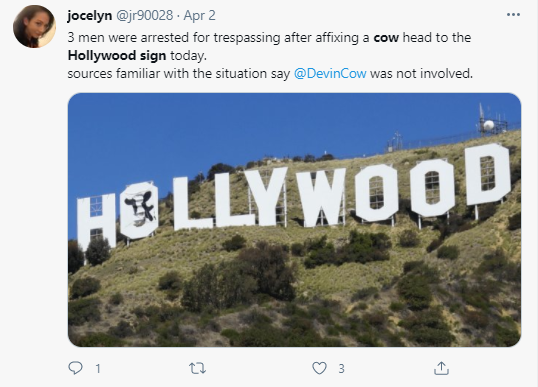This screenshot has height=387, width=538.
Task: Click the phrase was not involved
Action: 421,73
